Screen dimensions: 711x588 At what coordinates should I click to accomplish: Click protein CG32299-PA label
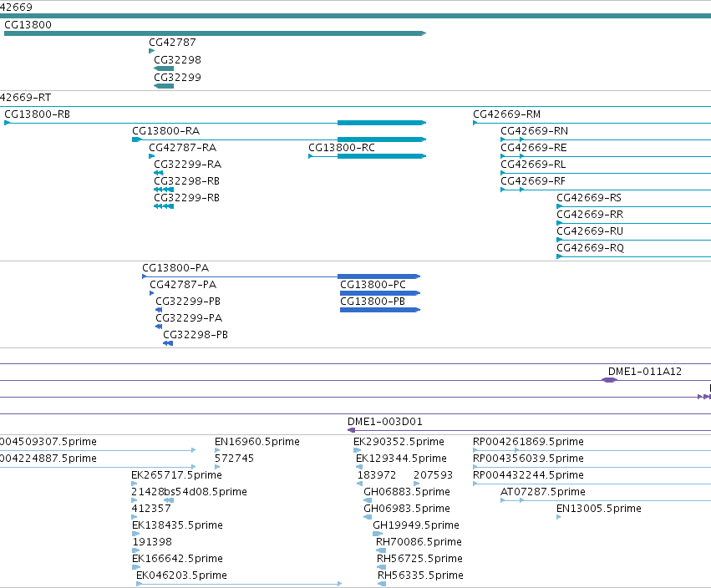(189, 318)
